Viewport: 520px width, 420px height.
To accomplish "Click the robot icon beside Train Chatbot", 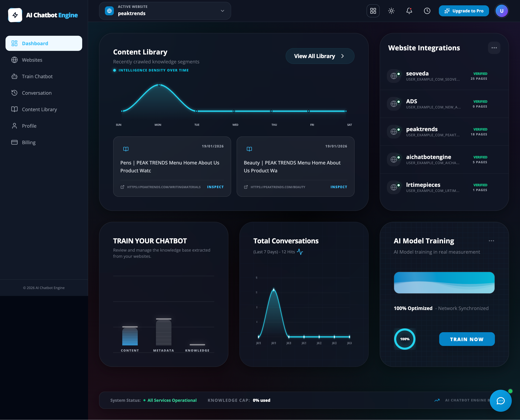I will click(x=14, y=76).
